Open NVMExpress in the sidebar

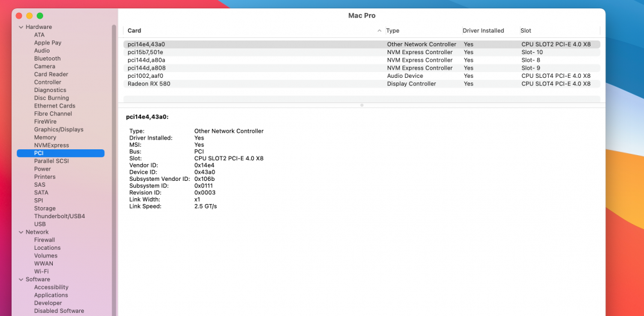52,145
